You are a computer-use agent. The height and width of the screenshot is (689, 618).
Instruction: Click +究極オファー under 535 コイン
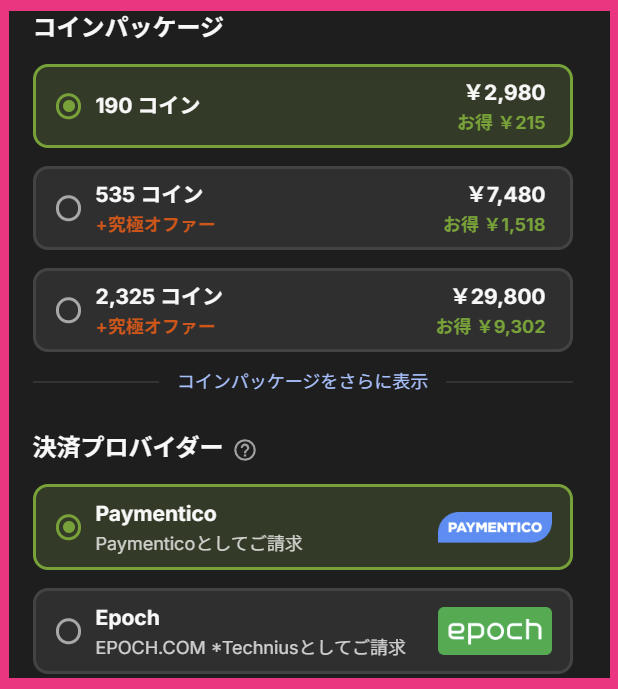coord(155,224)
